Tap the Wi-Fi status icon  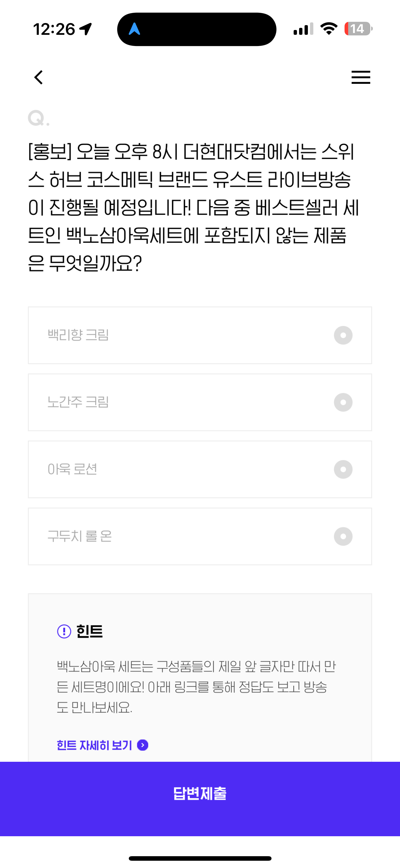point(329,29)
